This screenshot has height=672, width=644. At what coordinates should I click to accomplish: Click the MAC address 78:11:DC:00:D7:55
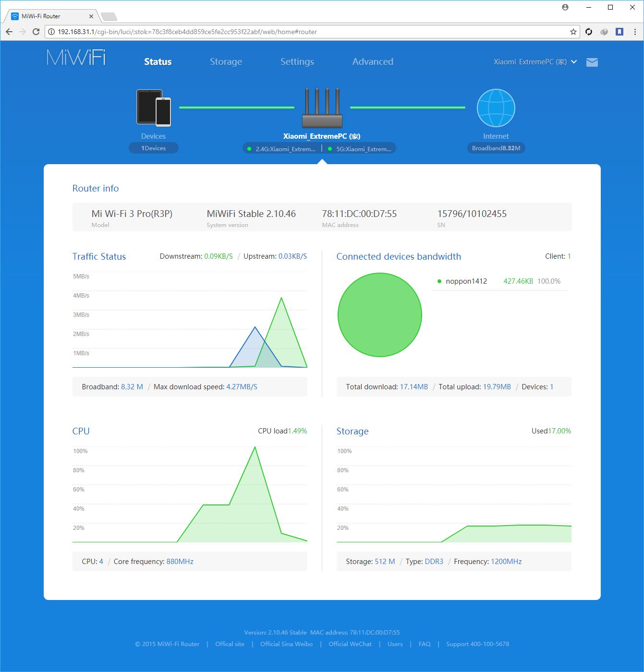(359, 214)
